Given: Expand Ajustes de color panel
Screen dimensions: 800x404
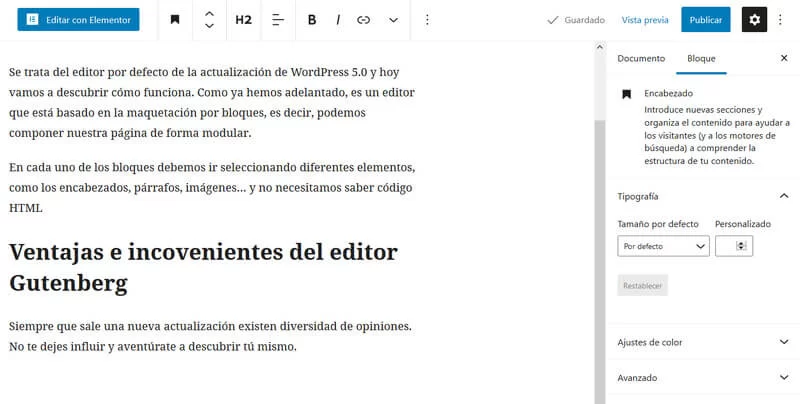Looking at the screenshot, I should tap(703, 342).
